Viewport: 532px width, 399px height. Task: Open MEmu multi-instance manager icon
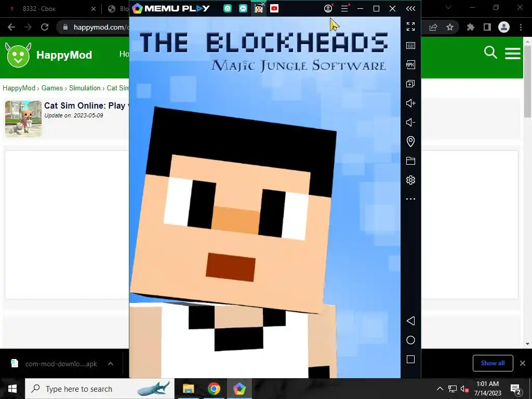pyautogui.click(x=410, y=84)
